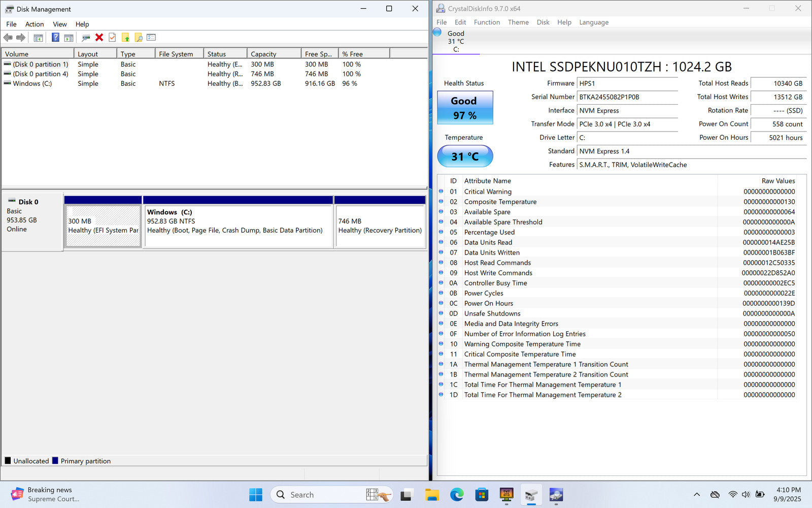Open Microsoft Store from the taskbar

(482, 495)
